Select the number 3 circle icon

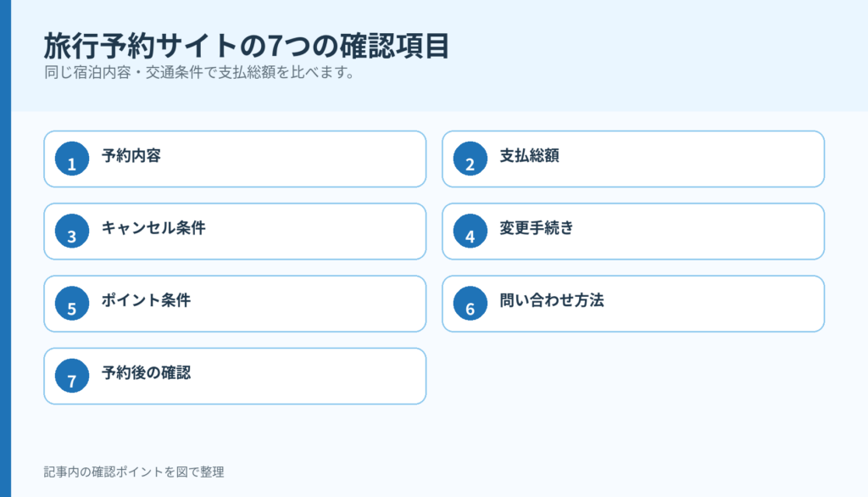tap(72, 231)
